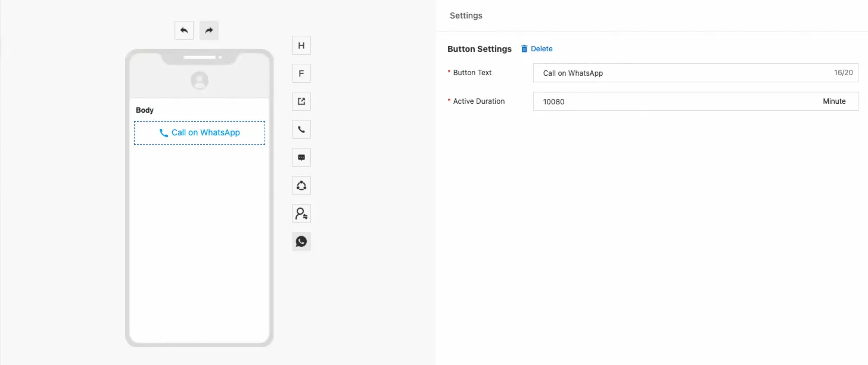Delete the button via trash Delete link

coord(537,49)
